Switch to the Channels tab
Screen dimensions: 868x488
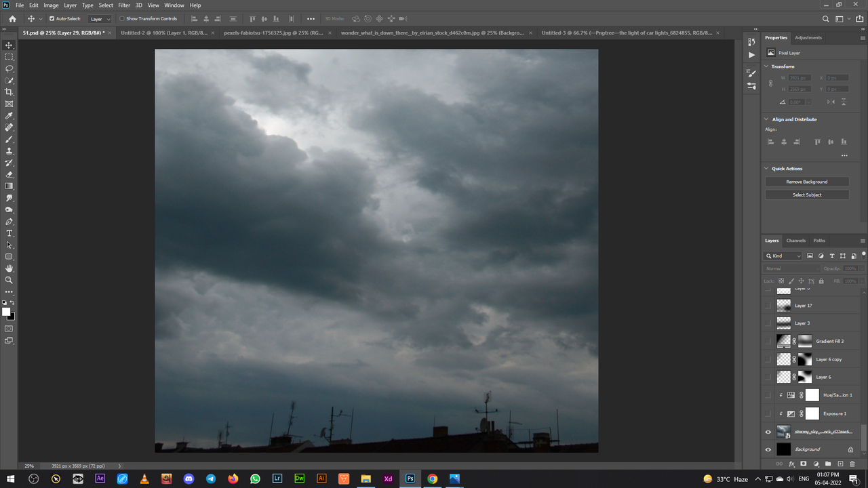(796, 241)
